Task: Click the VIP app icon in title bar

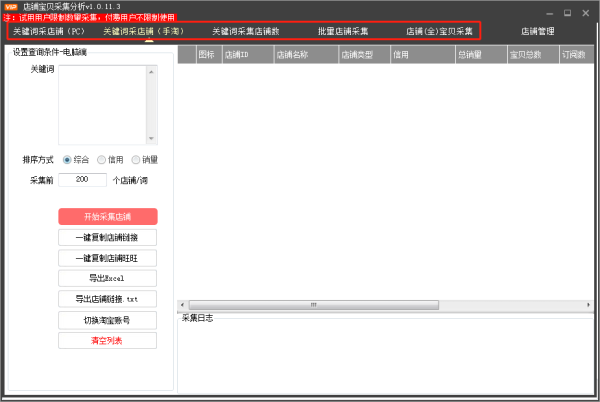Action: click(11, 7)
